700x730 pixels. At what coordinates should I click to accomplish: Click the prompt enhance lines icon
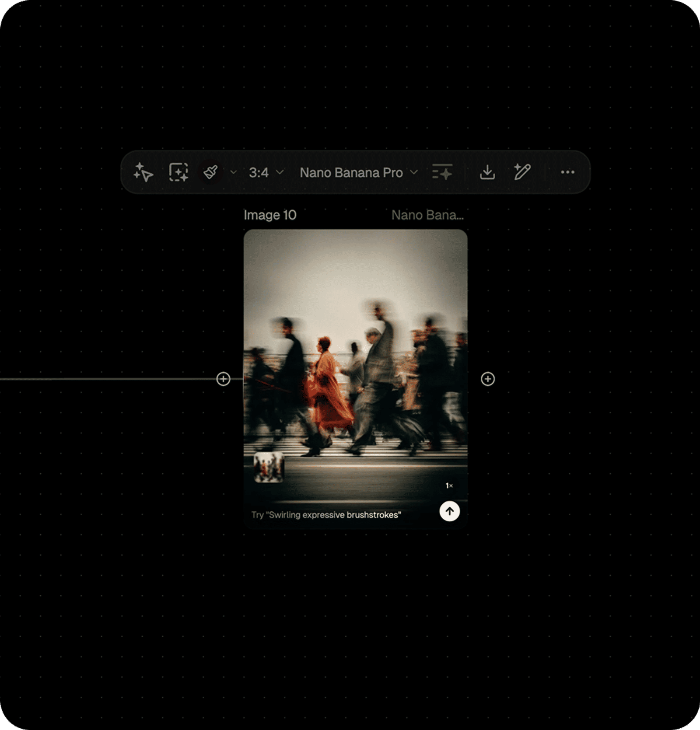[x=442, y=172]
